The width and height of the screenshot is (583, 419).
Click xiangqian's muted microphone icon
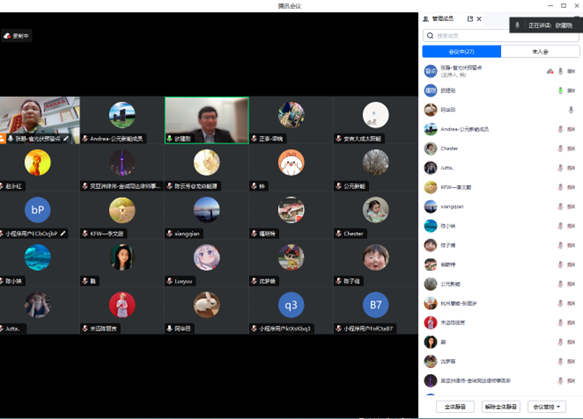point(560,206)
